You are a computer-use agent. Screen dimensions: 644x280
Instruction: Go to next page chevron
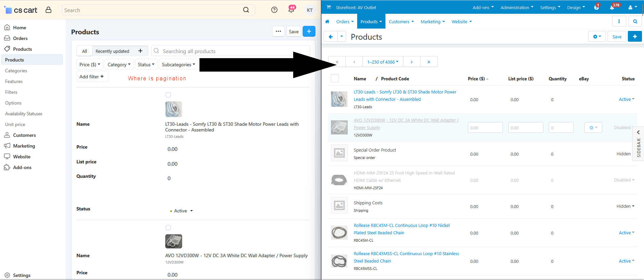click(x=412, y=62)
